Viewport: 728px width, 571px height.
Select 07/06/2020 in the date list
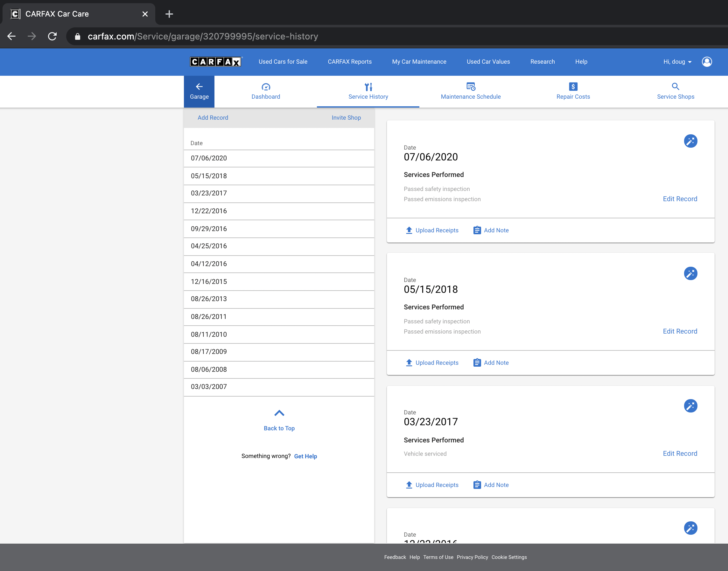coord(279,159)
